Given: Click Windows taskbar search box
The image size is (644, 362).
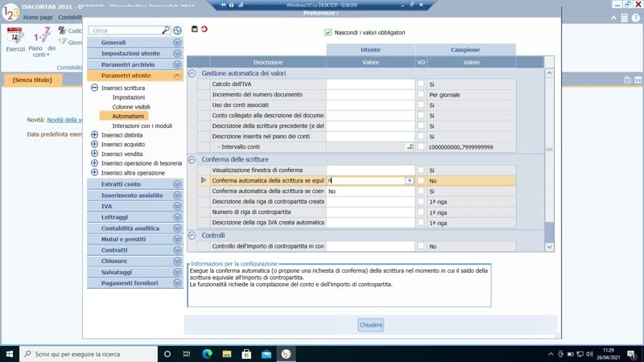Looking at the screenshot, I should coord(89,354).
